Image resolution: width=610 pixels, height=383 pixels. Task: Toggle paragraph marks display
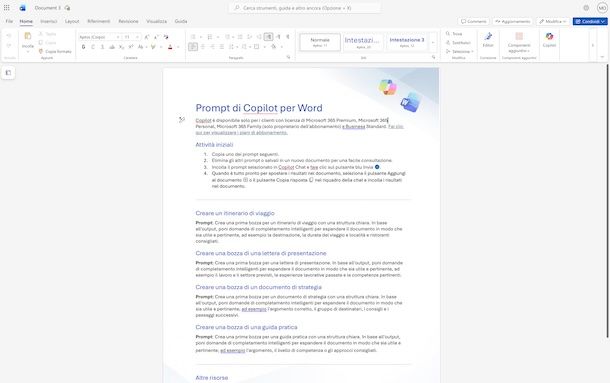(x=287, y=37)
